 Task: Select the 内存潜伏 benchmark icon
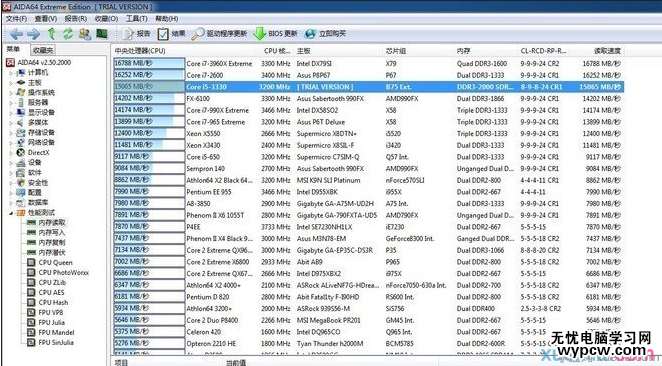31,252
